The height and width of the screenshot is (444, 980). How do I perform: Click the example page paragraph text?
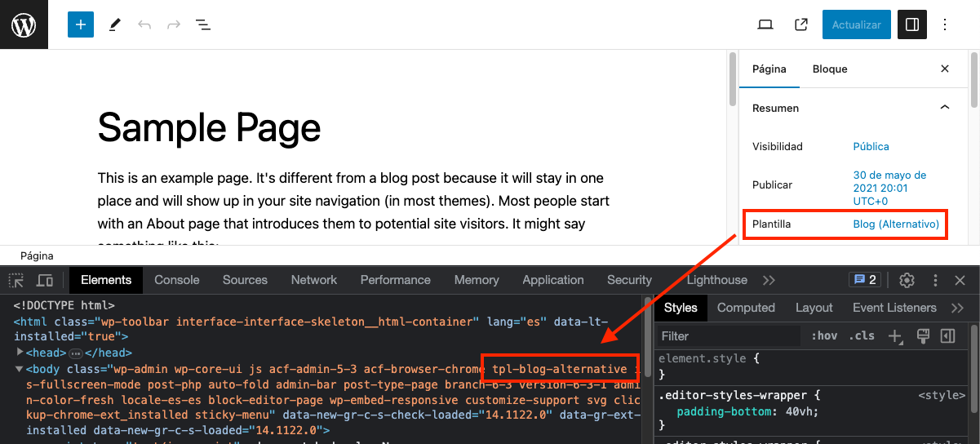pos(354,208)
